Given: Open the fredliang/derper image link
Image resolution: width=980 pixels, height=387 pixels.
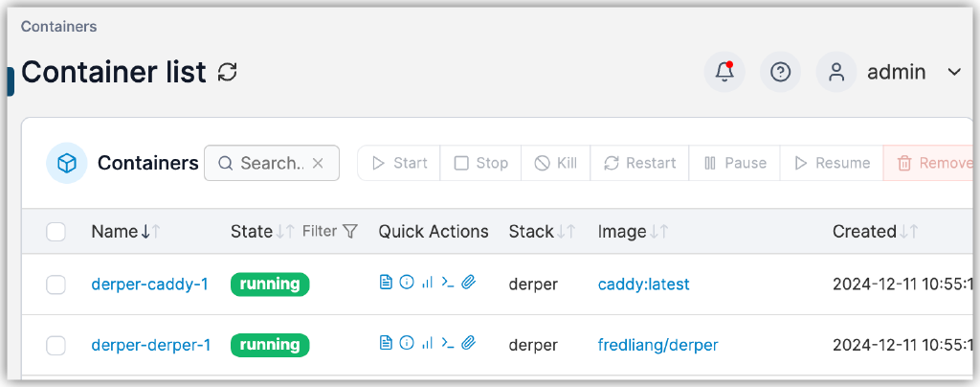Looking at the screenshot, I should [657, 345].
